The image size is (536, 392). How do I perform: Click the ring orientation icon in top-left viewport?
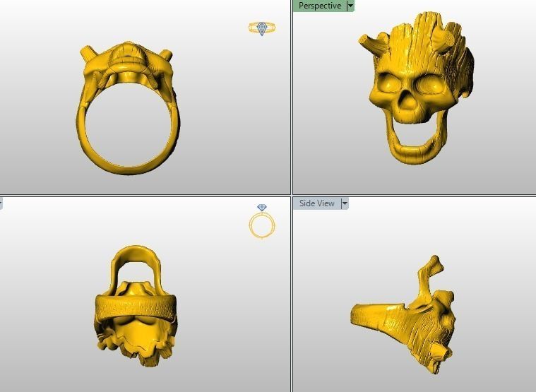coord(262,28)
